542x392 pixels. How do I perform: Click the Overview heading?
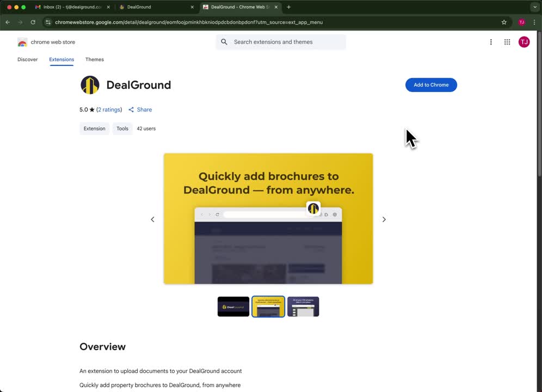[103, 347]
